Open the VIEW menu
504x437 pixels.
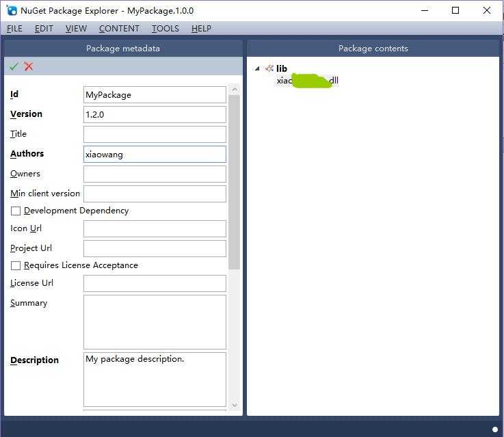click(x=76, y=29)
